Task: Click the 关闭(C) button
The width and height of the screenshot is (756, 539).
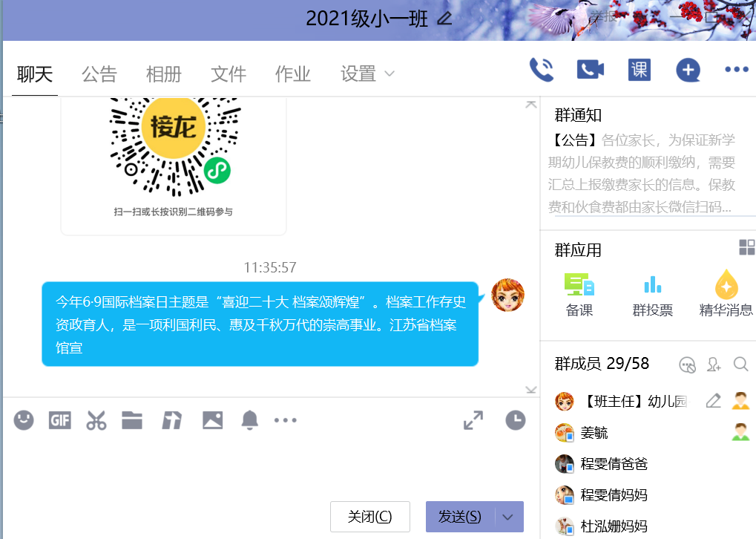Action: [x=370, y=517]
